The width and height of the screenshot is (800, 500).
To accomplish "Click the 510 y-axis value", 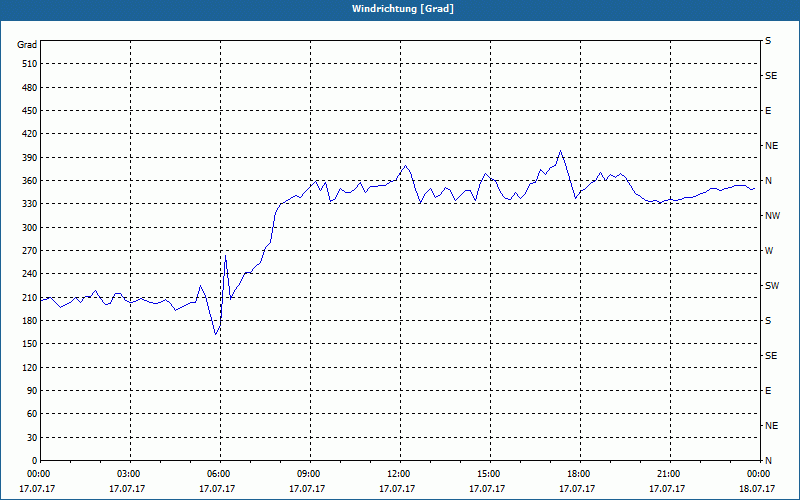I will click(30, 64).
